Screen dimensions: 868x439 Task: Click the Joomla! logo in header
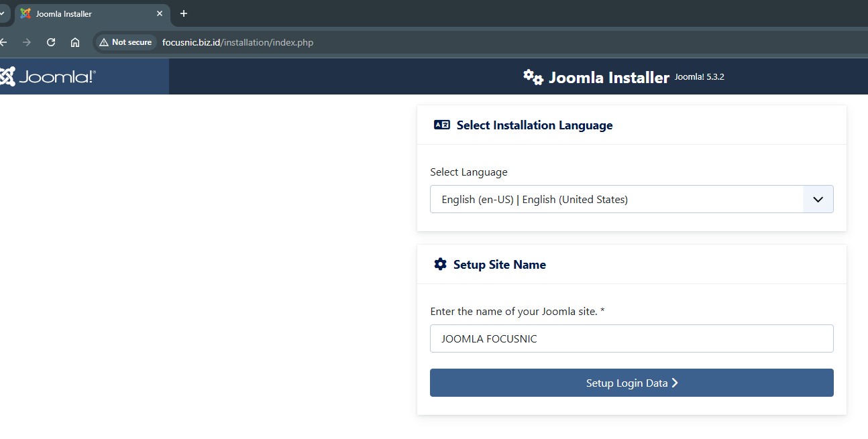48,76
